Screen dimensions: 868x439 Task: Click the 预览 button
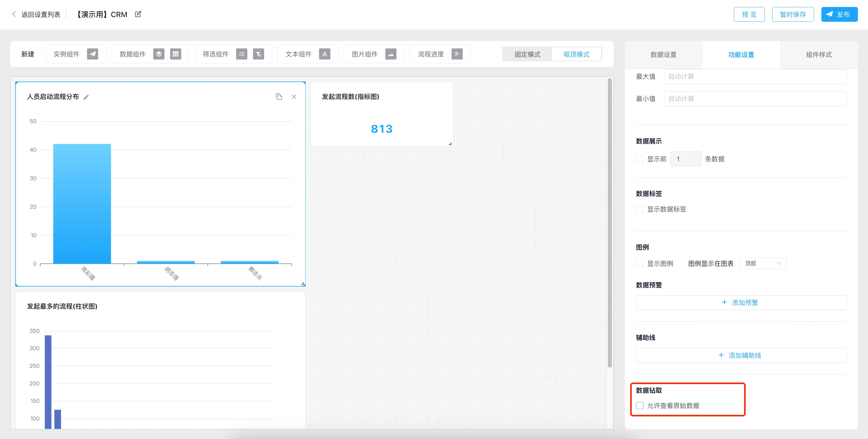click(749, 14)
